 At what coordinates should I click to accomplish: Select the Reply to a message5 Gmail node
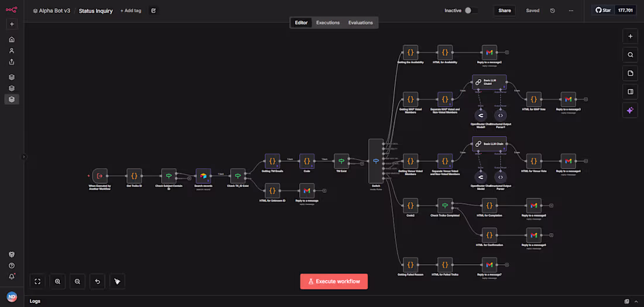(533, 235)
